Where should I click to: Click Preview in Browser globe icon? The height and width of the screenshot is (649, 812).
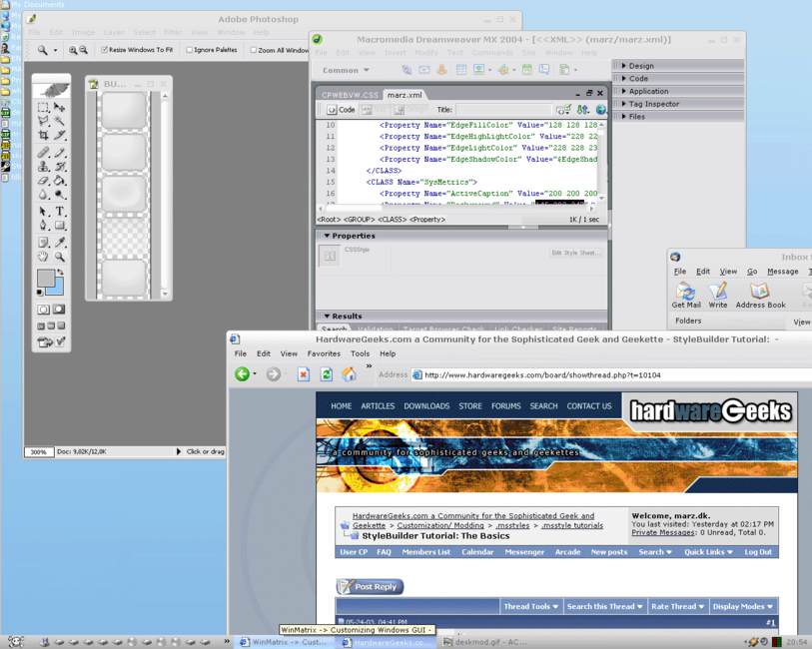(600, 109)
